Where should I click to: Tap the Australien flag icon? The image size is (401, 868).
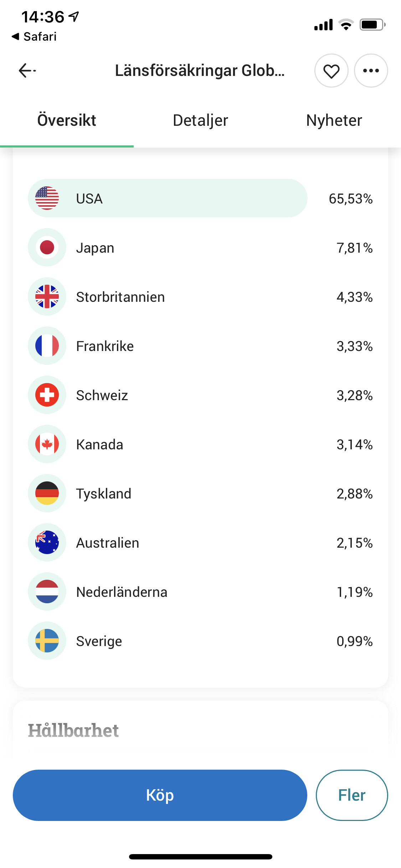point(47,542)
